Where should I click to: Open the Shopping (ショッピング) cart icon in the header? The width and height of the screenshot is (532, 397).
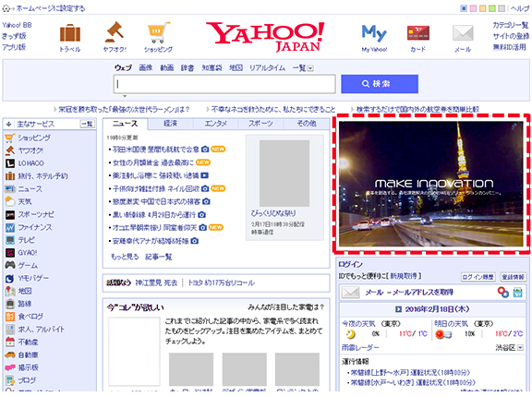pos(158,32)
